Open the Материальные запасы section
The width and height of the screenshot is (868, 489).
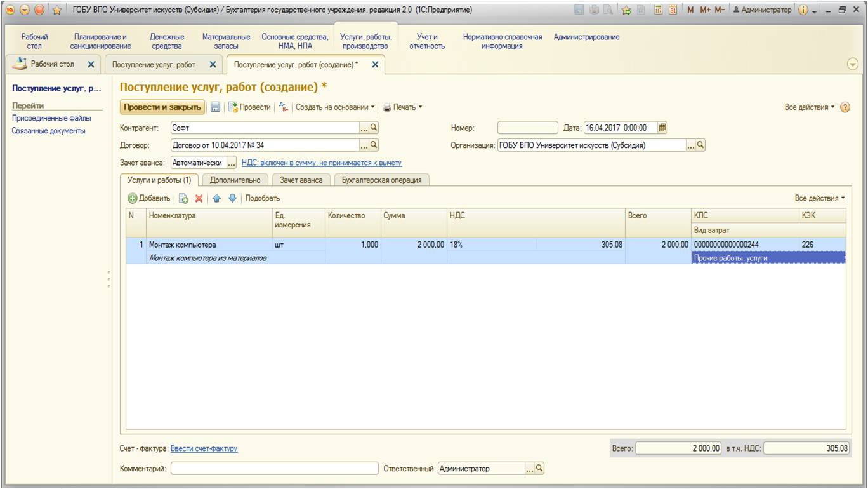(226, 41)
